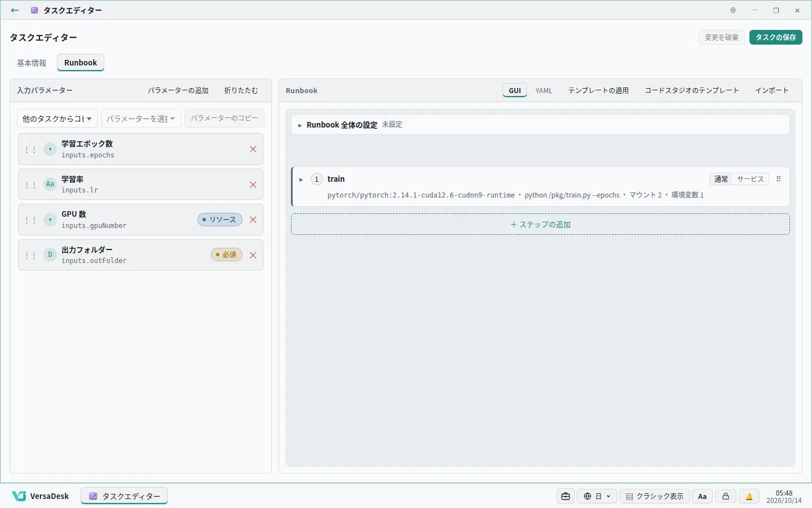Screen dimensions: 812x508
Task: Set train step type to サービス
Action: click(x=750, y=179)
